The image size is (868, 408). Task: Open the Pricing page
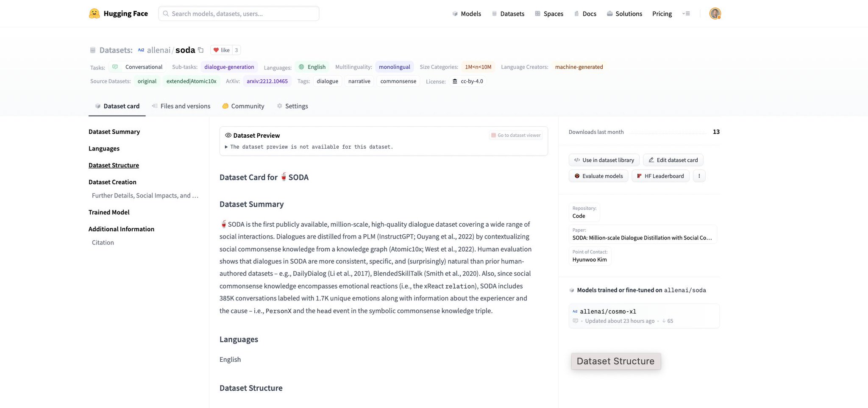(662, 14)
